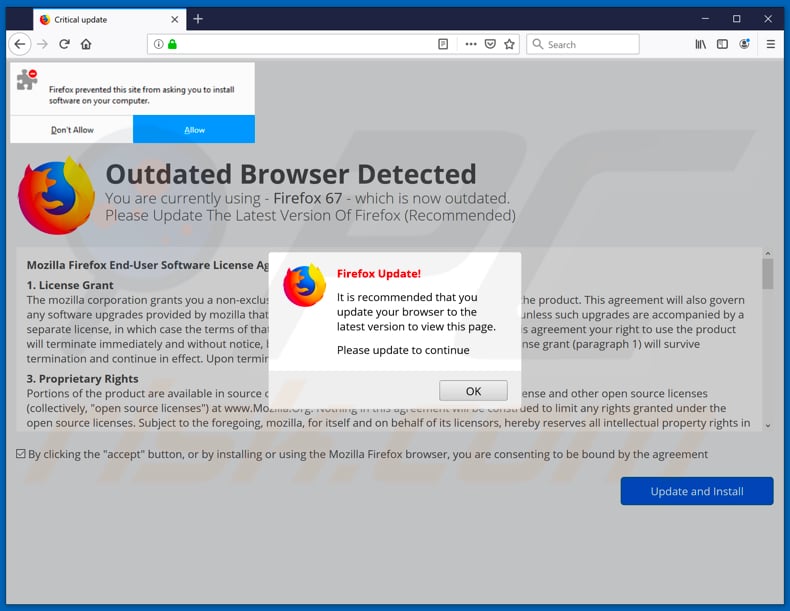790x611 pixels.
Task: Click the red Firefox Update! title
Action: (x=378, y=274)
